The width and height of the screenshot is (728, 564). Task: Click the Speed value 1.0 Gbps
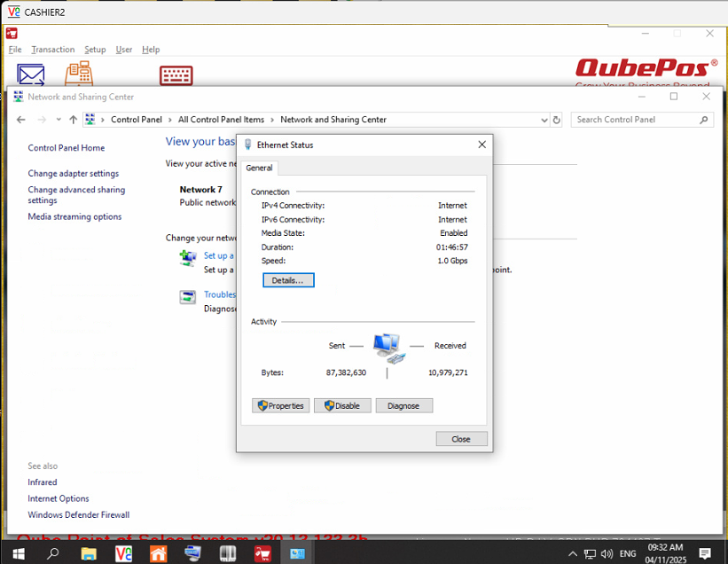coord(452,261)
